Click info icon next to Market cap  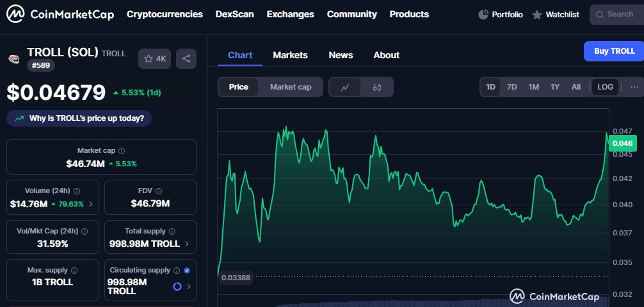pos(122,151)
